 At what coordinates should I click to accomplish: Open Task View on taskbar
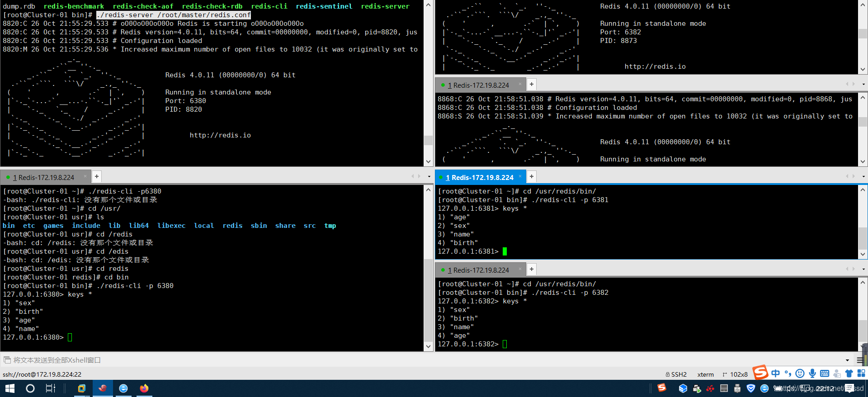(50, 388)
